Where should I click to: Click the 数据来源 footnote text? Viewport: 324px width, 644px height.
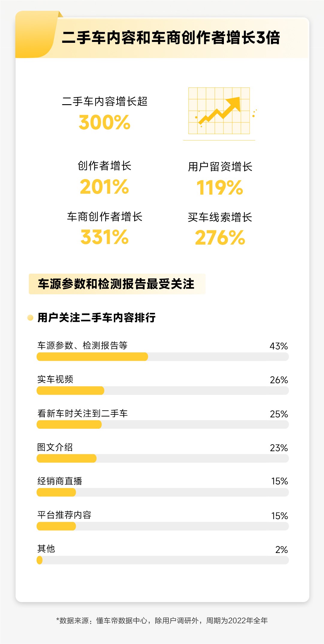tap(162, 620)
